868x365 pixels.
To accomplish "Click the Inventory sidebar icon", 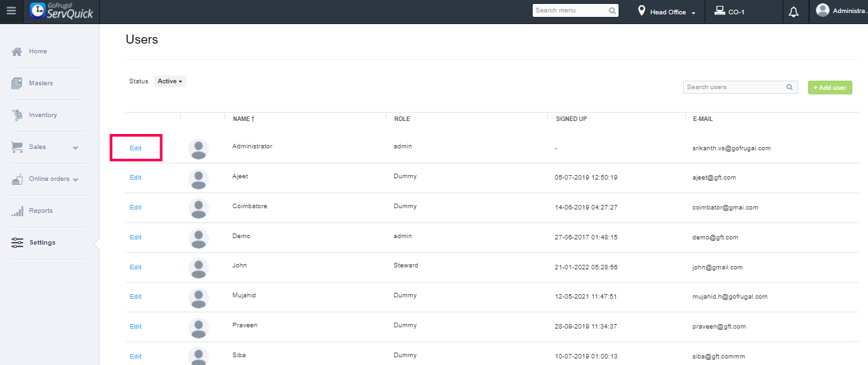I will [17, 115].
